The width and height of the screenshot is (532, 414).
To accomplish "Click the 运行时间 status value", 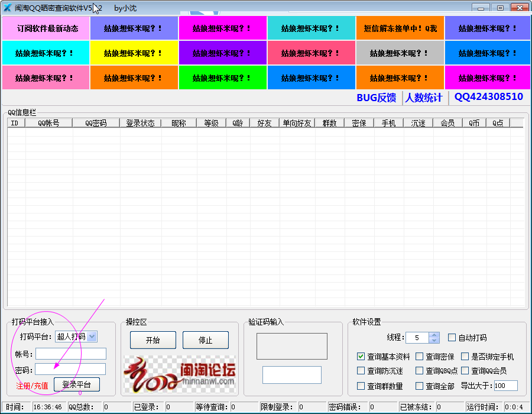I will coord(515,407).
